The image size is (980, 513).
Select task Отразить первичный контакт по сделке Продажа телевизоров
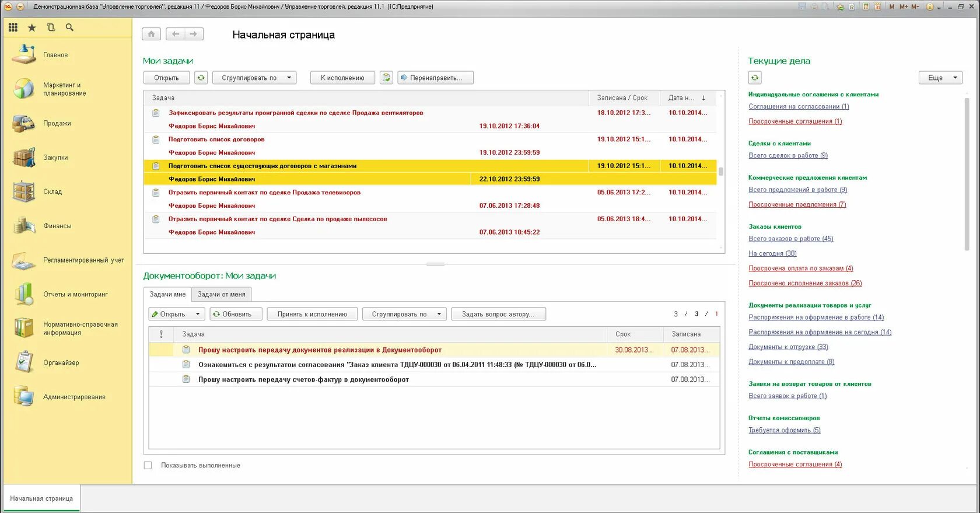[430, 199]
